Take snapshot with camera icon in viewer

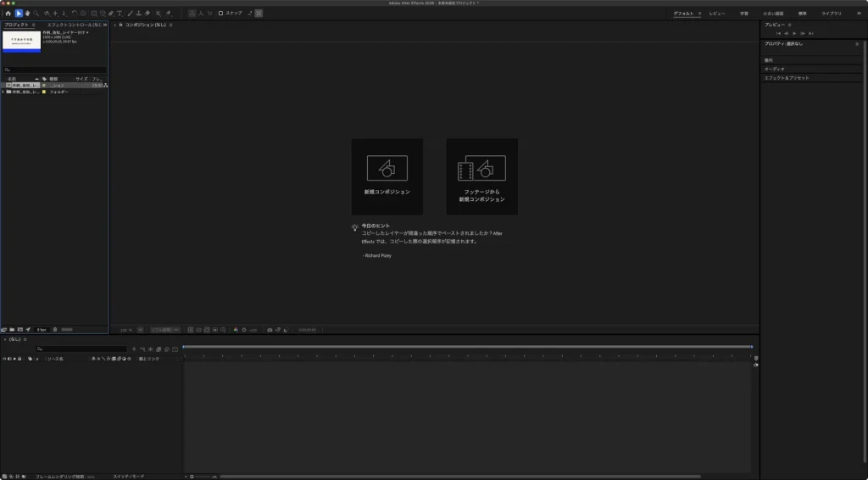click(270, 330)
